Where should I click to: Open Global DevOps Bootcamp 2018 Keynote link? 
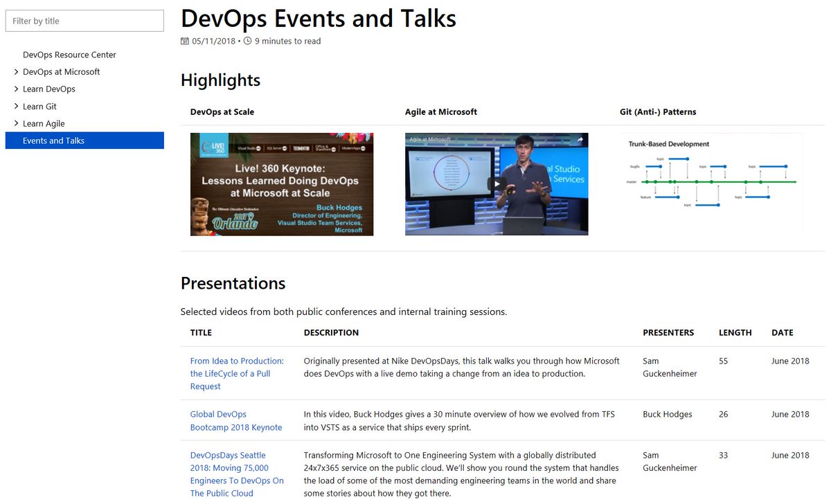(x=236, y=421)
